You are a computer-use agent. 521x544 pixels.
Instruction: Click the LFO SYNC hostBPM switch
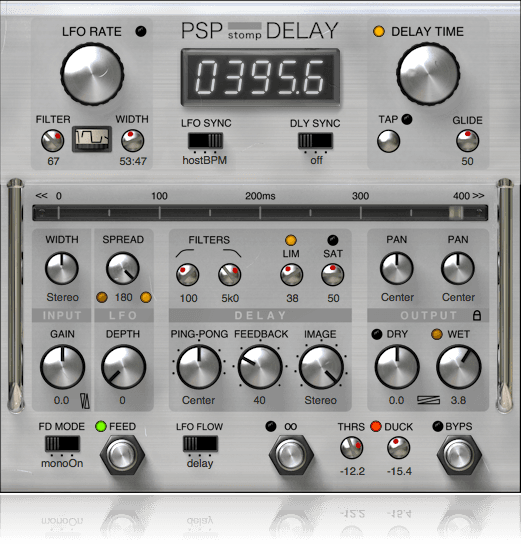pos(205,141)
